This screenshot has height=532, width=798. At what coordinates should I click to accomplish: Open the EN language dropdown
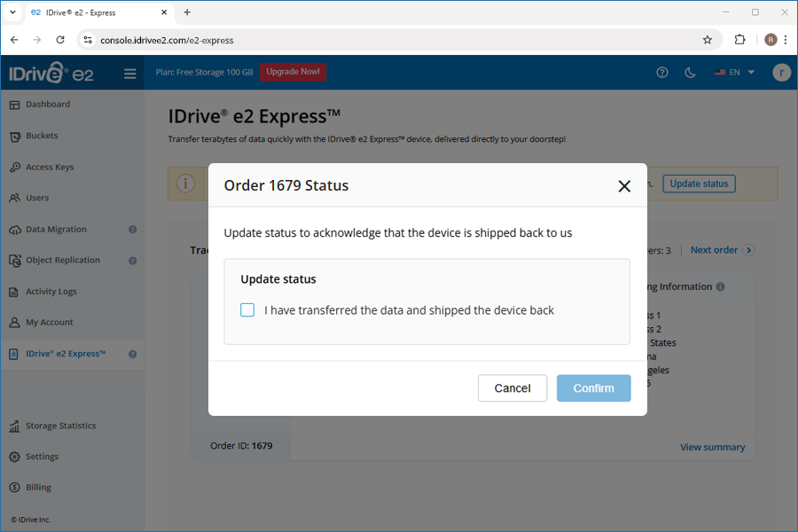click(734, 73)
